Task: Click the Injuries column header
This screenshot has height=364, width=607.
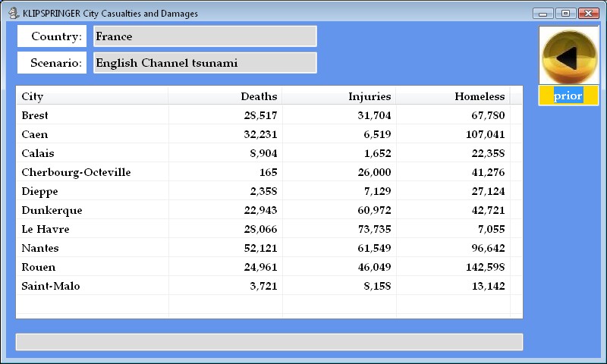Action: 338,96
